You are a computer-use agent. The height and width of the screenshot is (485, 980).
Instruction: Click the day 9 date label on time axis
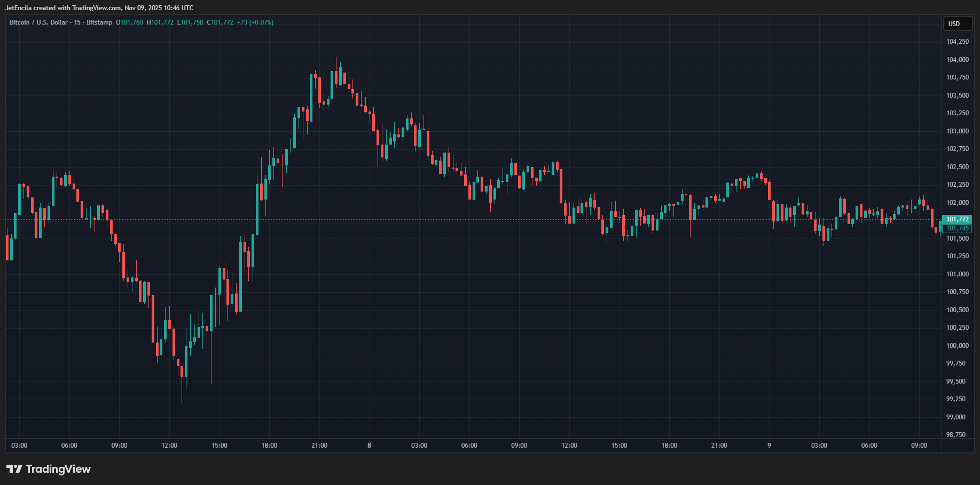coord(769,446)
